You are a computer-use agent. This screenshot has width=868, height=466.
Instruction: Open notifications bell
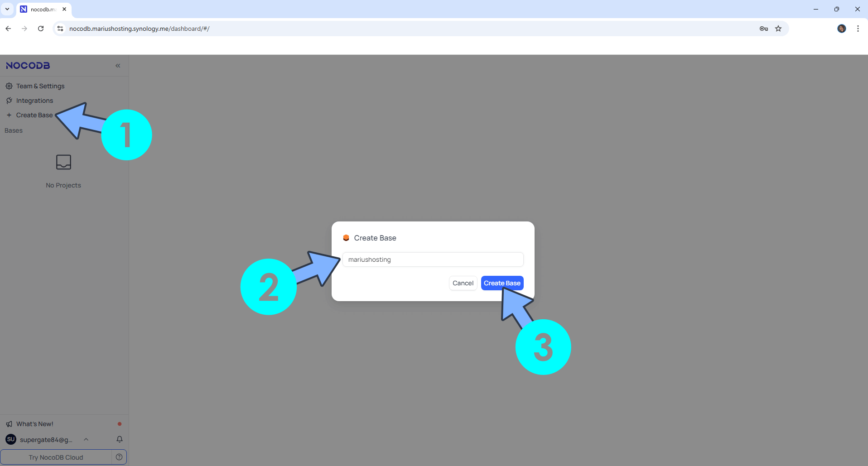coord(120,439)
